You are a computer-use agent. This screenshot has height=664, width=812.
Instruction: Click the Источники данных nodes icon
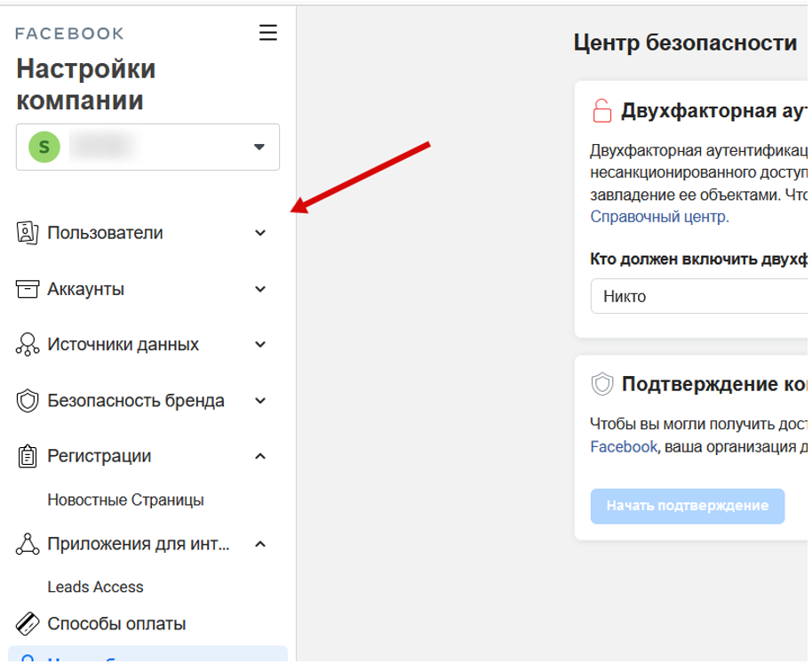[27, 345]
